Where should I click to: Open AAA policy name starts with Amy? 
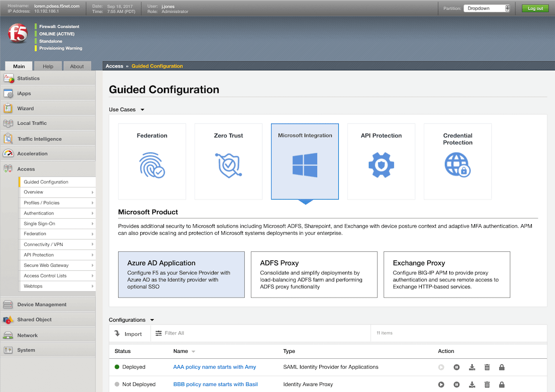point(214,367)
